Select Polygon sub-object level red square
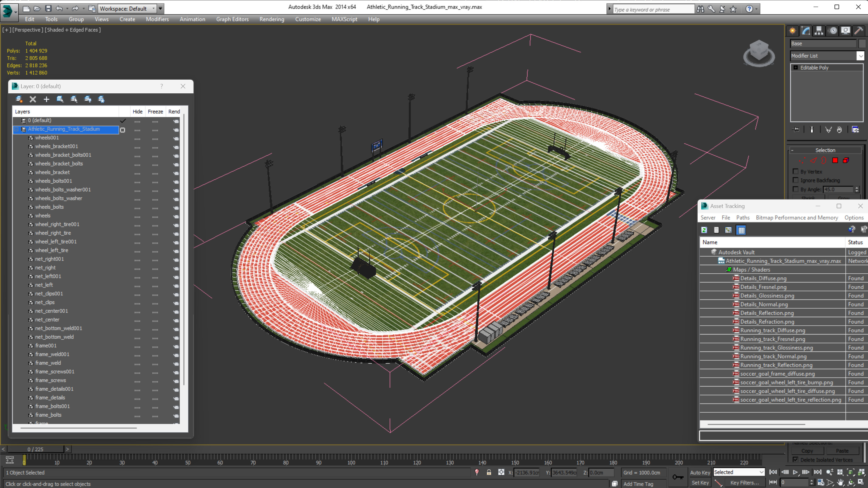868x488 pixels. 835,160
